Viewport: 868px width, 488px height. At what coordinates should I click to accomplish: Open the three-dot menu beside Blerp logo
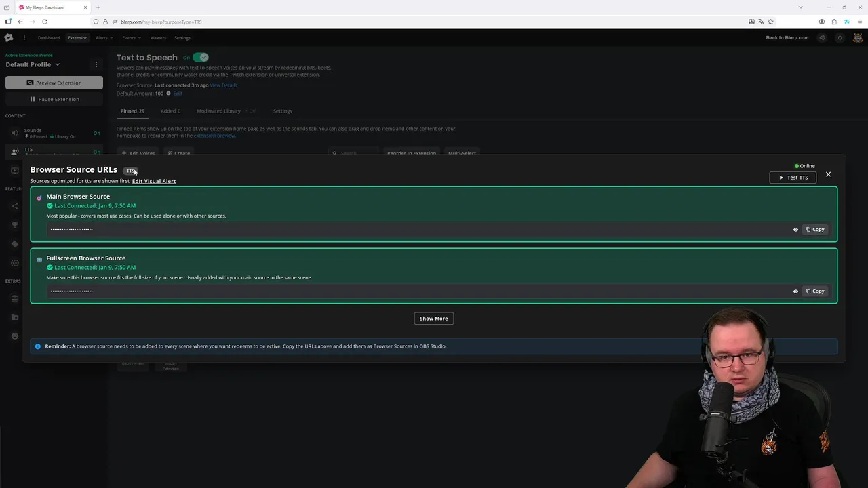click(x=24, y=38)
